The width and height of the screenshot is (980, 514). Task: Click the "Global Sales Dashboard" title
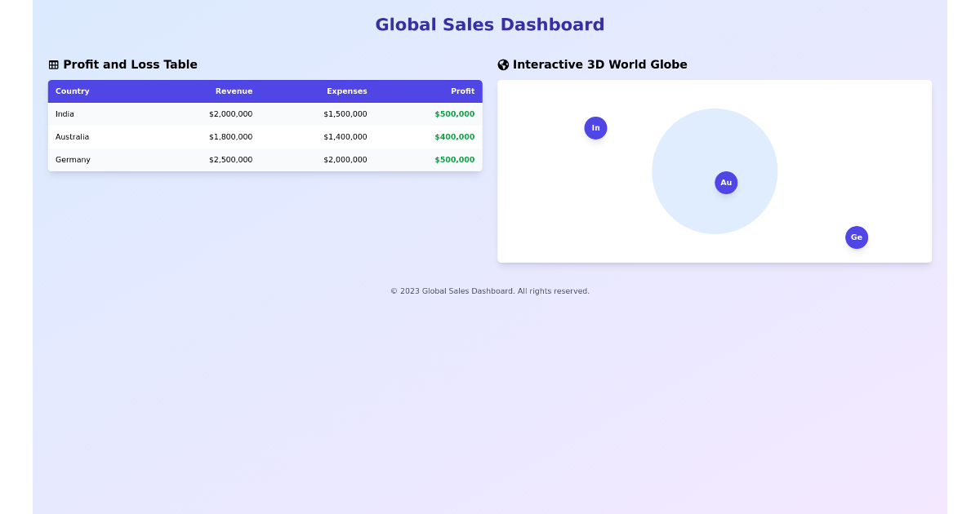(x=490, y=24)
